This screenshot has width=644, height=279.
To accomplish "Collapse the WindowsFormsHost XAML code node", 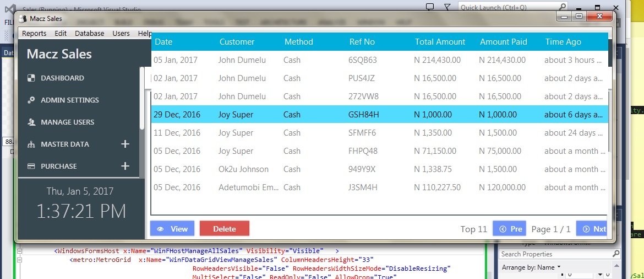I will [x=19, y=251].
